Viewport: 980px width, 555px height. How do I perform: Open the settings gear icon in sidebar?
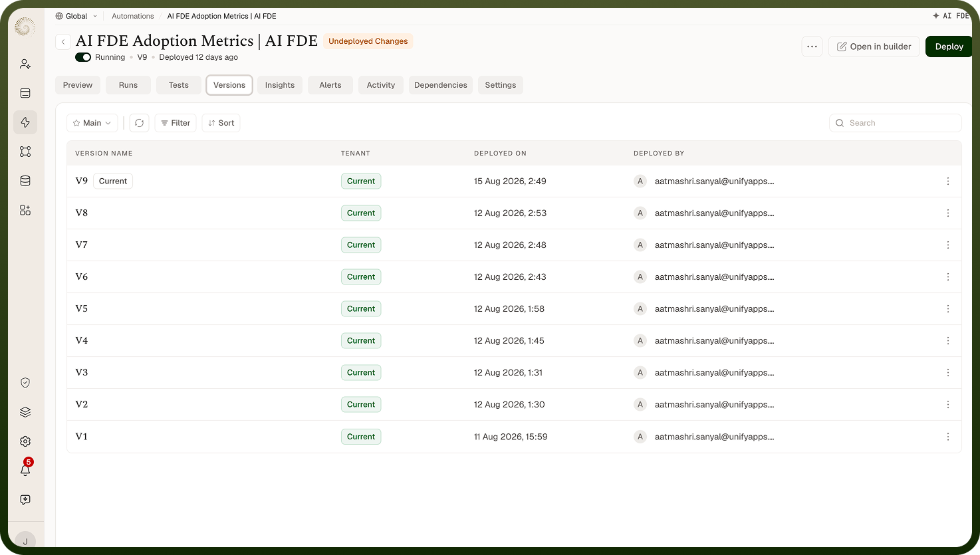click(25, 441)
